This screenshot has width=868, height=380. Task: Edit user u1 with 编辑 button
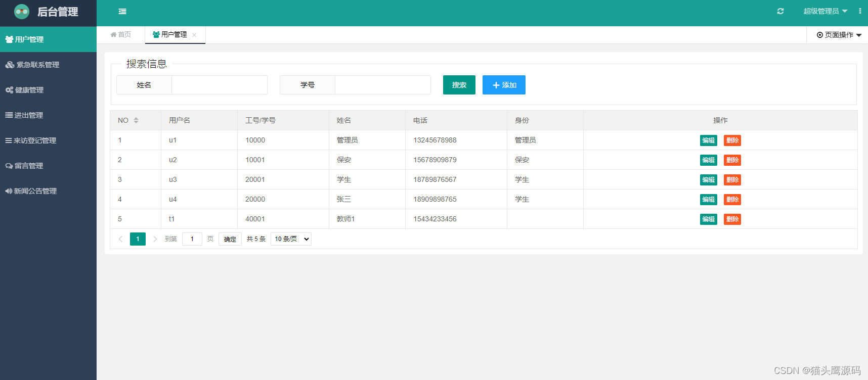709,140
